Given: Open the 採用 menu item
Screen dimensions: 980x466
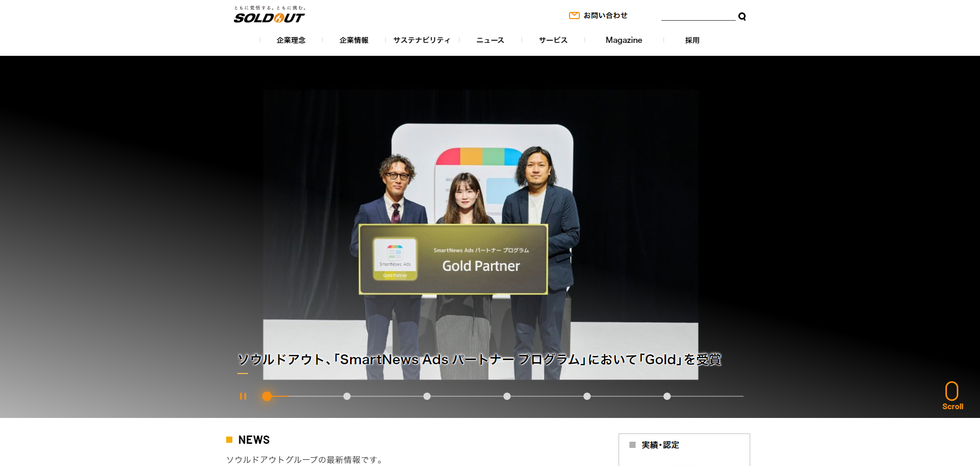Looking at the screenshot, I should [x=692, y=40].
